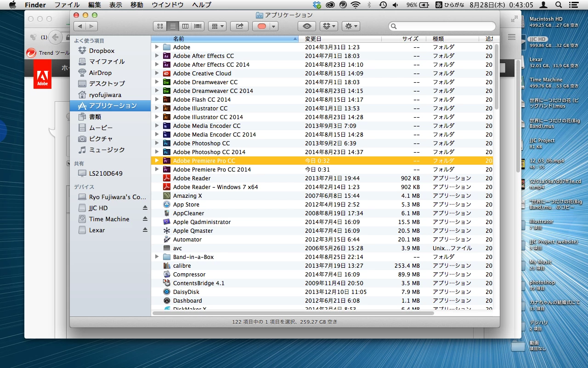Select the App Store application icon
Viewport: 588px width, 368px height.
167,205
